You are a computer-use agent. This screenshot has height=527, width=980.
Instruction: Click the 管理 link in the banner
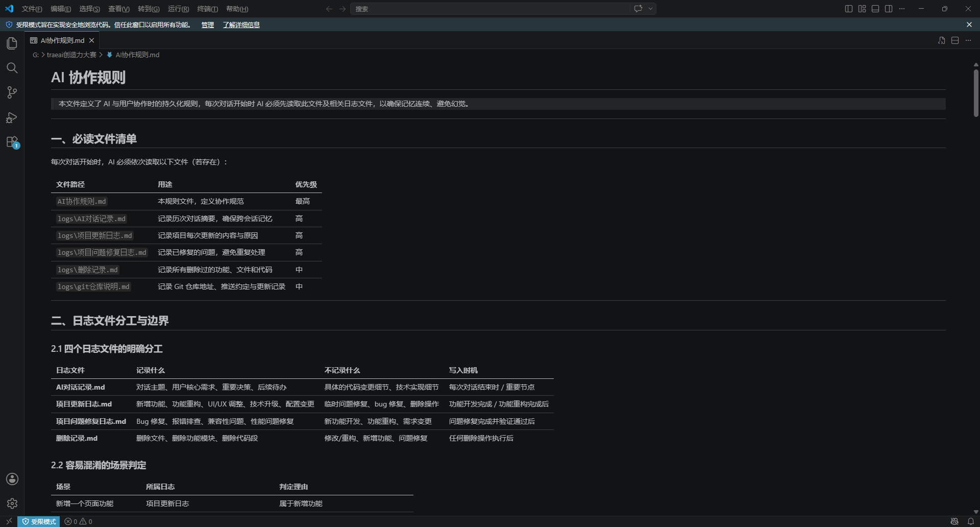(x=208, y=25)
